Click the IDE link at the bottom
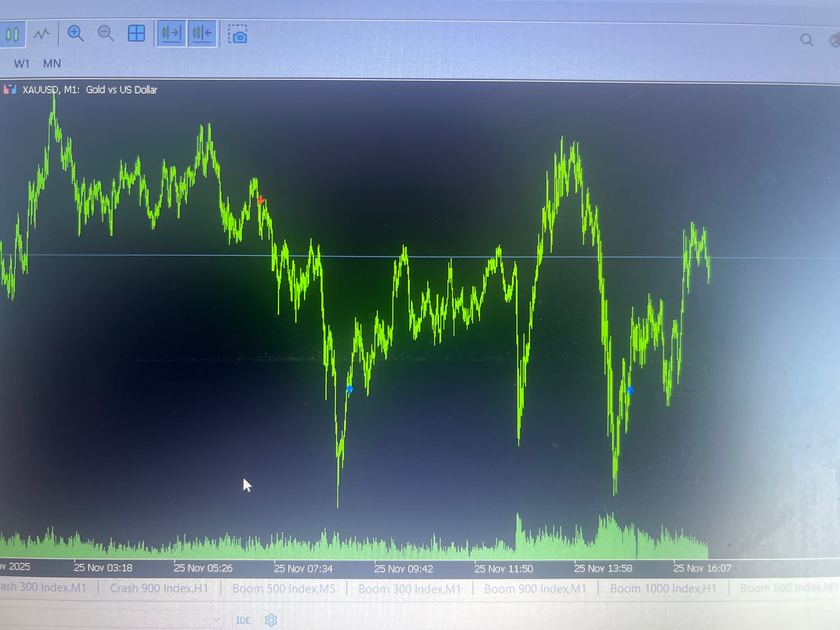 243,621
